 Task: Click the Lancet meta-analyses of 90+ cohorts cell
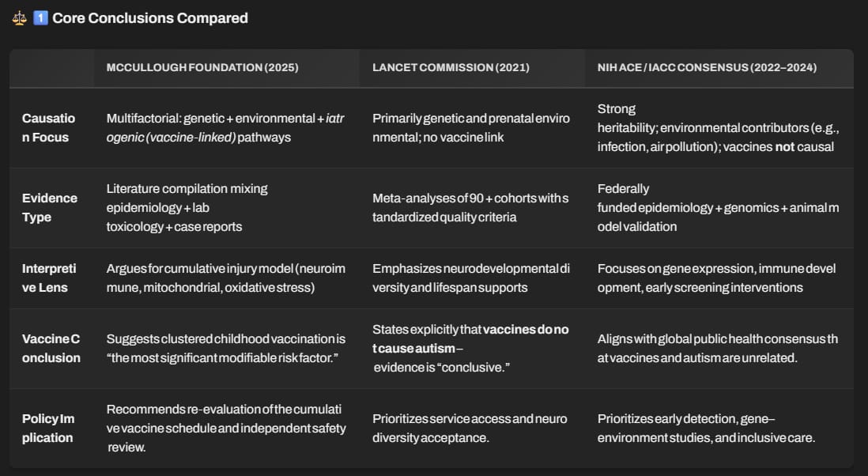(470, 207)
